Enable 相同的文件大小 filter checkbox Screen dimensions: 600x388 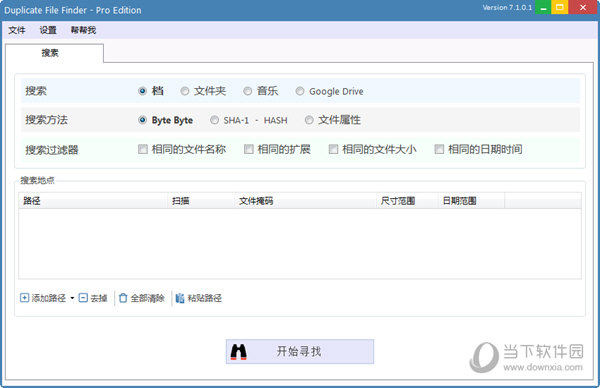click(333, 149)
